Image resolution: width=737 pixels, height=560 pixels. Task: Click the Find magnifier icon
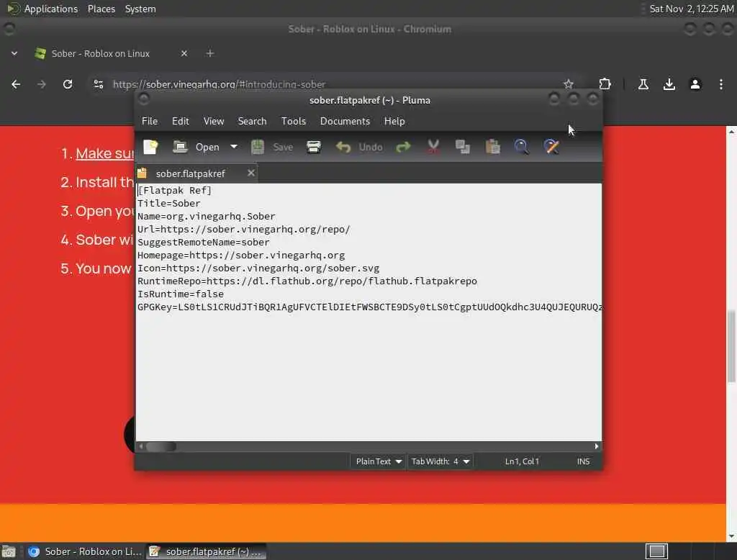click(x=521, y=147)
